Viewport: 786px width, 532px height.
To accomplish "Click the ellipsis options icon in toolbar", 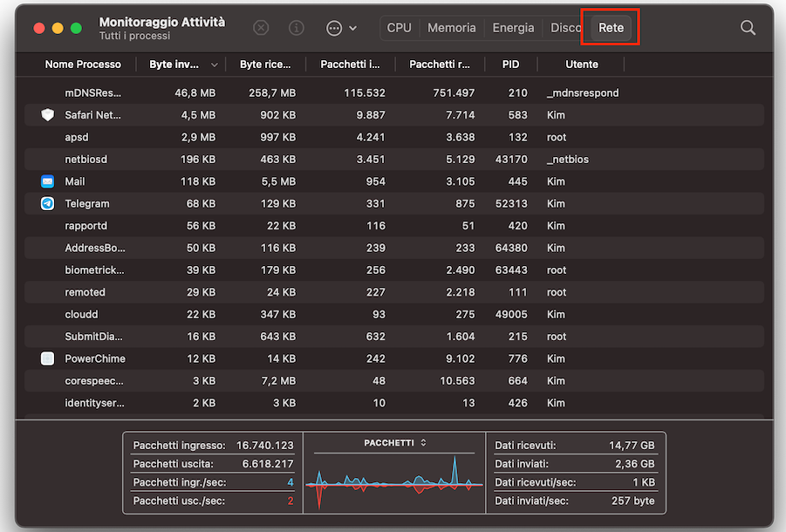I will (x=334, y=28).
